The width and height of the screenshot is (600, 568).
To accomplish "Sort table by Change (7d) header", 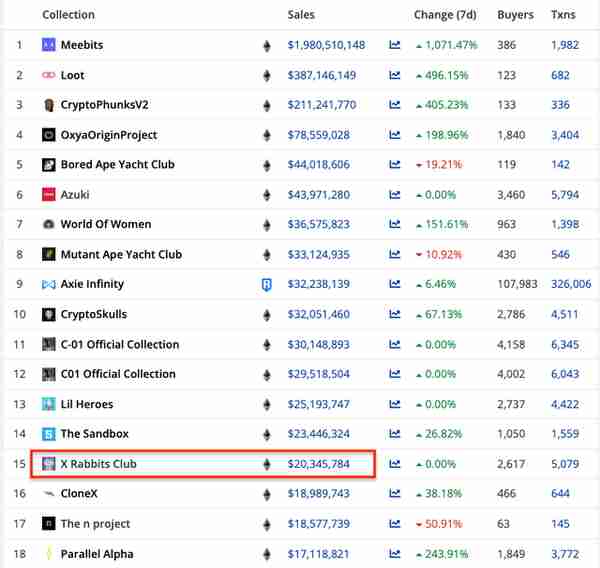I will pos(445,15).
